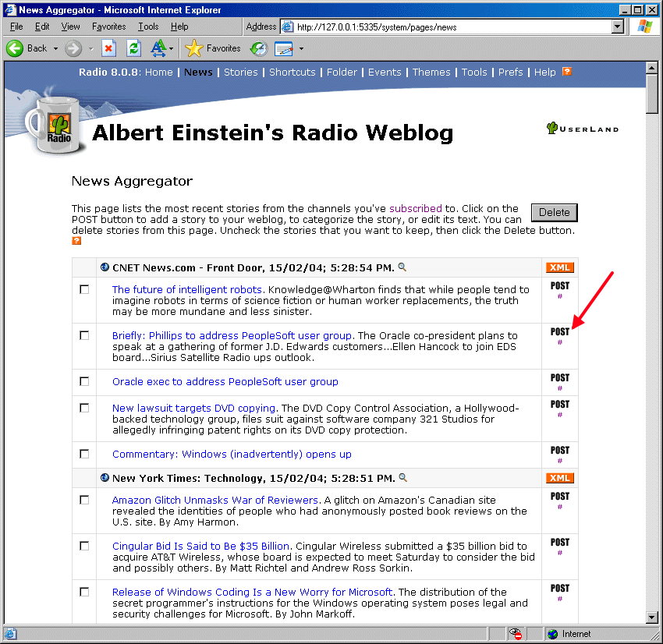The image size is (663, 644).
Task: Open the text size 'A' toolbar dropdown arrow
Action: (172, 48)
